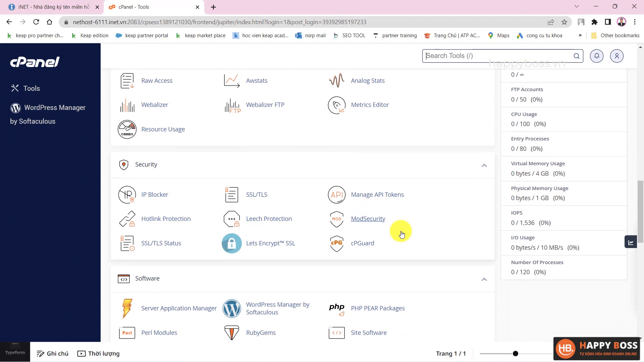Open the notifications bell icon
Image resolution: width=644 pixels, height=362 pixels.
tap(597, 56)
